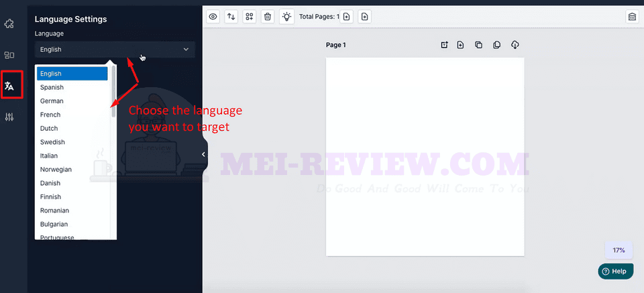Viewport: 644px width, 293px height.
Task: Click the Page 1 title label
Action: 336,45
